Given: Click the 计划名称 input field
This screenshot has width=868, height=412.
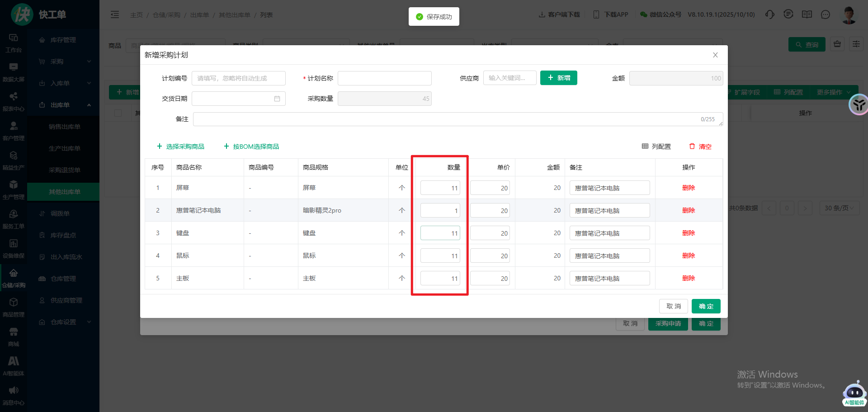Looking at the screenshot, I should click(384, 78).
